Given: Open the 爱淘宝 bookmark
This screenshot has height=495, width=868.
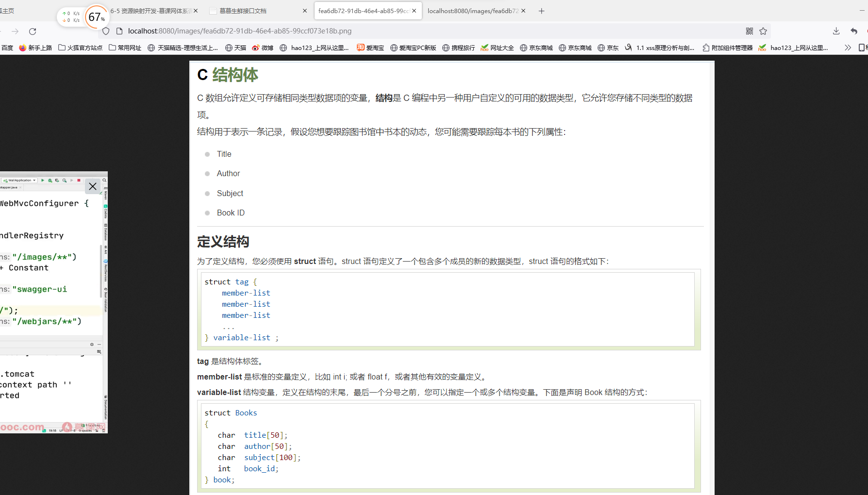Looking at the screenshot, I should (370, 48).
